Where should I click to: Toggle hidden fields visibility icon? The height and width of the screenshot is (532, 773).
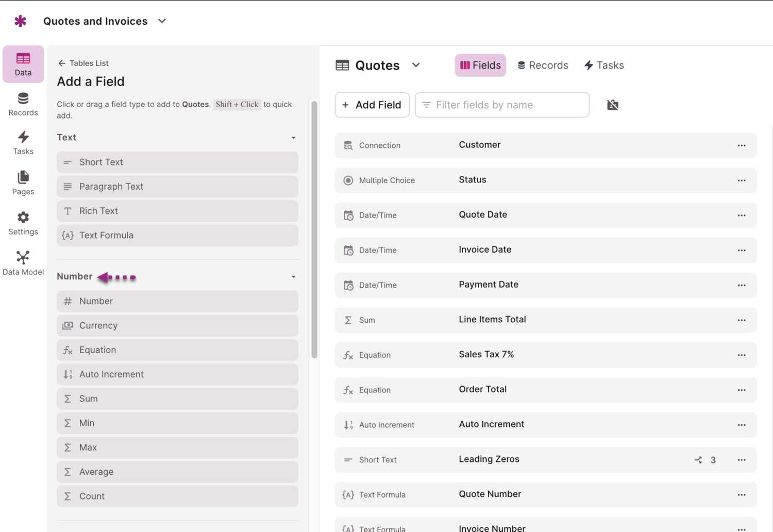(613, 105)
